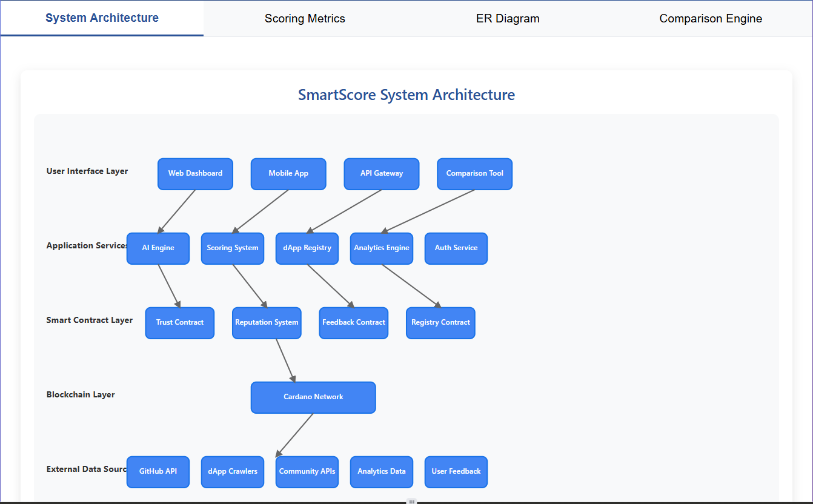Select the Comparison Tool node
This screenshot has width=813, height=504.
pyautogui.click(x=475, y=174)
